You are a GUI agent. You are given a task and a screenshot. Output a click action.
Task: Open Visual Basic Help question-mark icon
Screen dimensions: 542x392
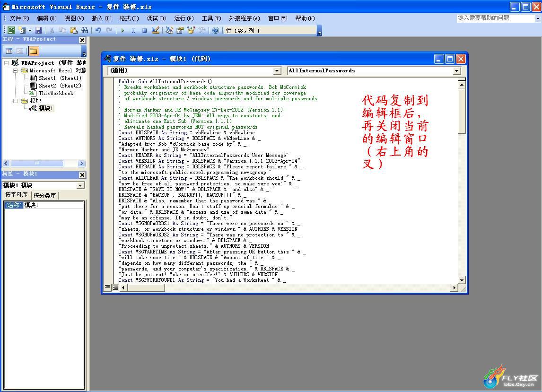(x=216, y=30)
